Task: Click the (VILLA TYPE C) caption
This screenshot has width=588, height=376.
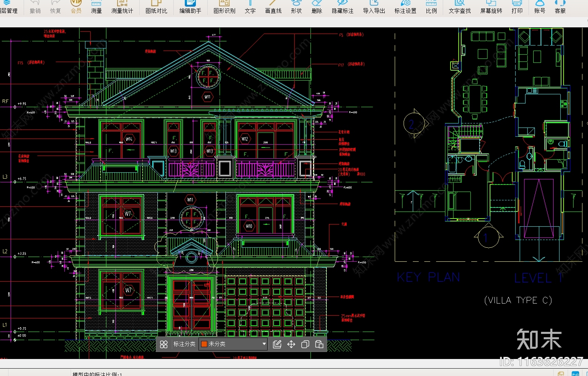Action: click(x=518, y=300)
